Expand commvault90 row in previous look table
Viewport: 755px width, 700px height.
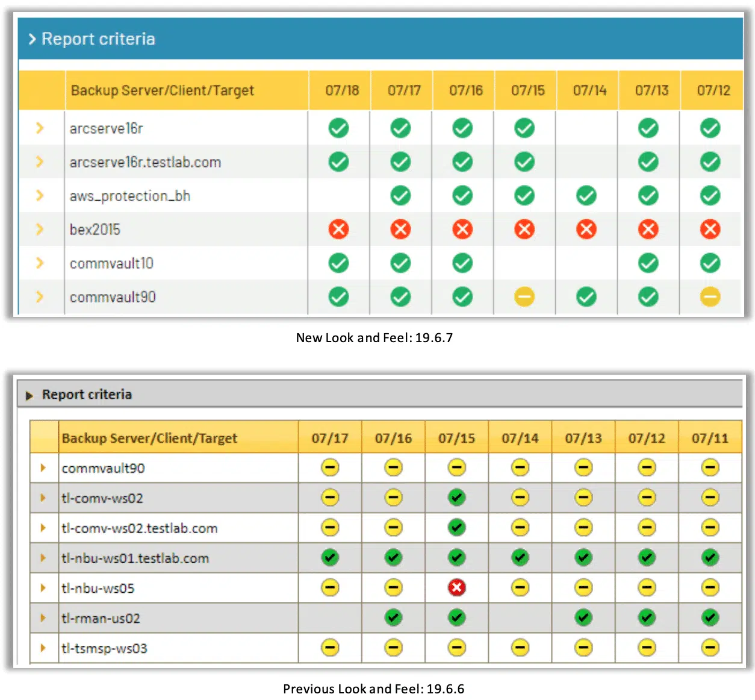[x=43, y=467]
